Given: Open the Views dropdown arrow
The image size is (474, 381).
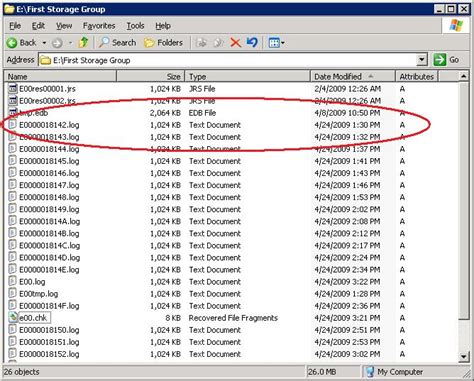Looking at the screenshot, I should tap(283, 43).
